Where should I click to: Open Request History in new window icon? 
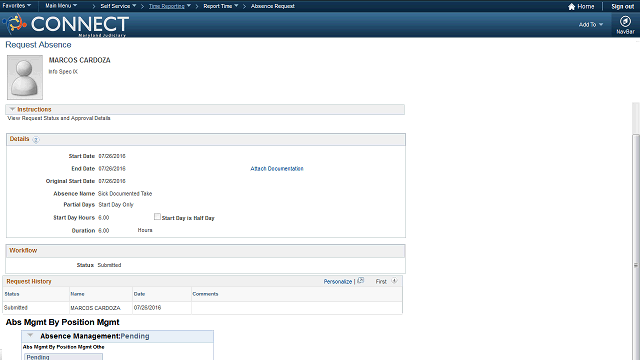(x=360, y=281)
